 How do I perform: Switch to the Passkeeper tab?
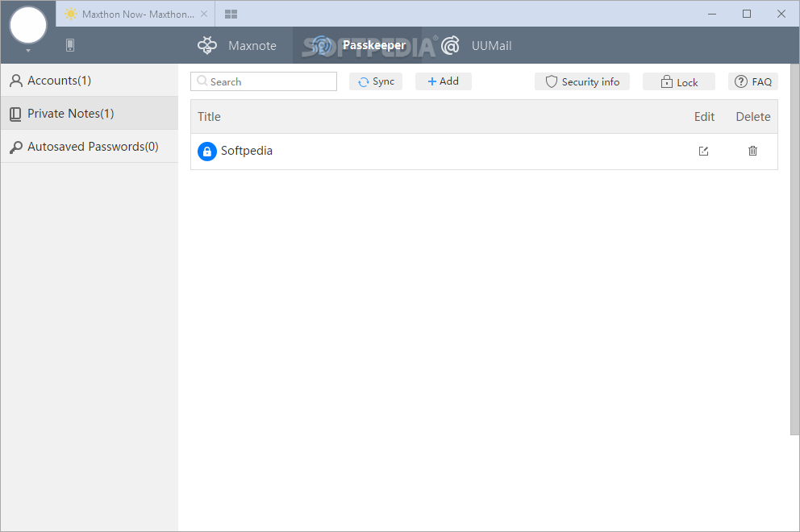357,45
